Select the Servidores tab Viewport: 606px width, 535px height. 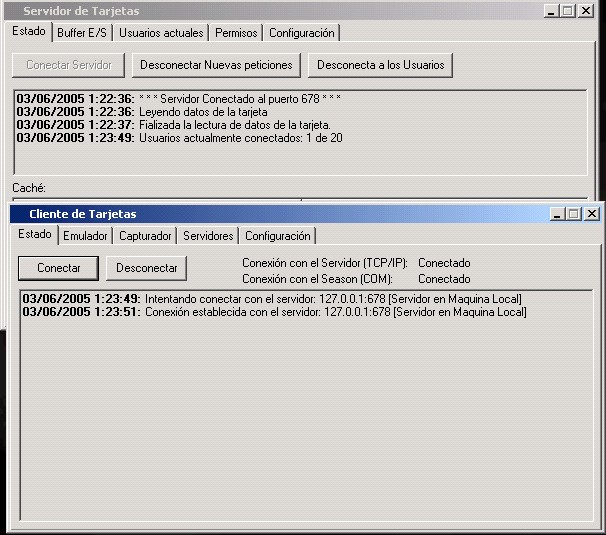pyautogui.click(x=208, y=236)
